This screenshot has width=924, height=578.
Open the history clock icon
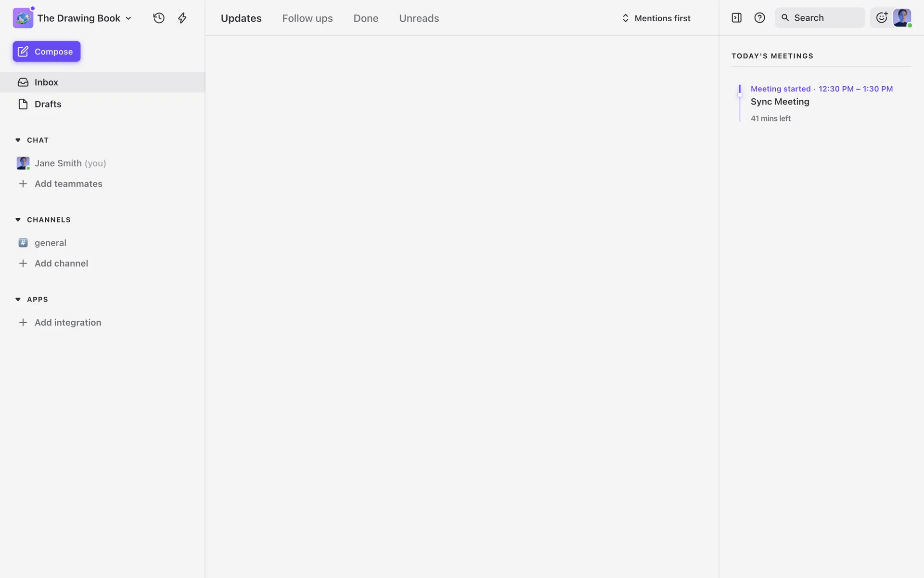[x=159, y=18]
